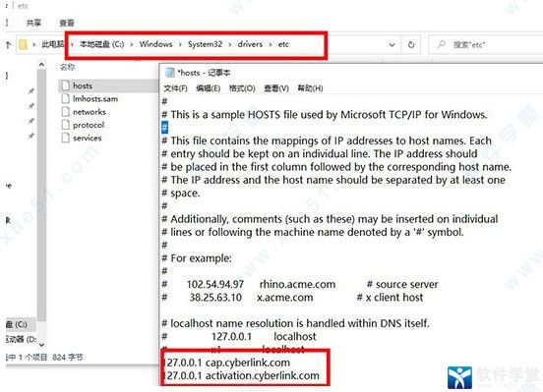Click the 名称 column header
The image size is (543, 392).
(67, 67)
